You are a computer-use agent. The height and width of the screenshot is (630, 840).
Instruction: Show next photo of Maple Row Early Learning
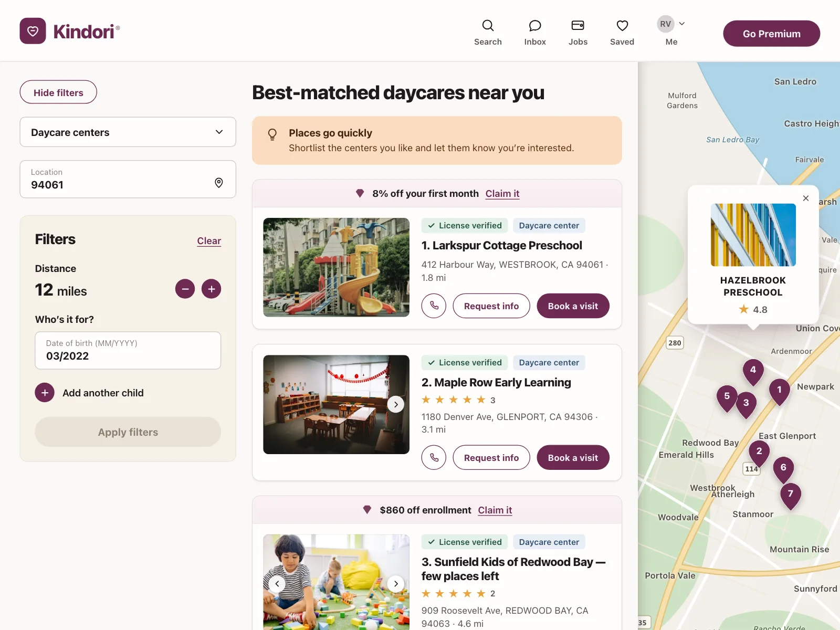point(396,404)
